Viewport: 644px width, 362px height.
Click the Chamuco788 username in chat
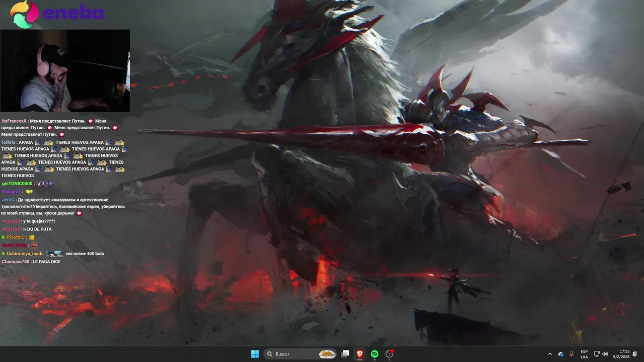(16, 261)
